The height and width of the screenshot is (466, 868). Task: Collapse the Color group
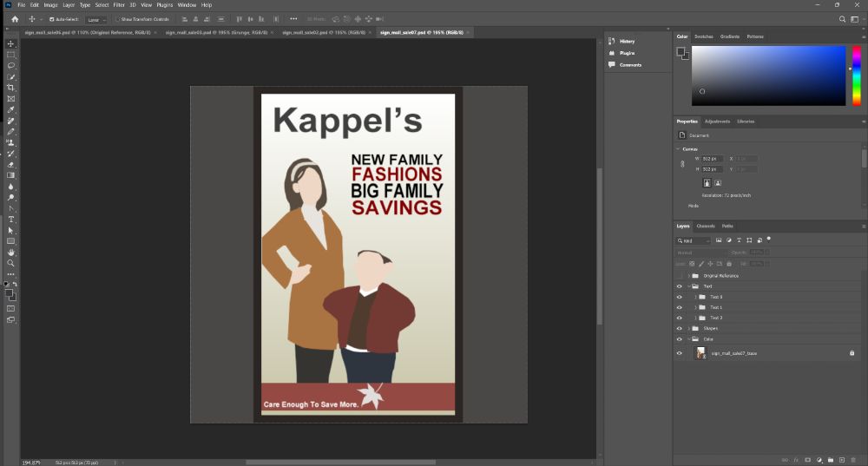[x=689, y=338]
